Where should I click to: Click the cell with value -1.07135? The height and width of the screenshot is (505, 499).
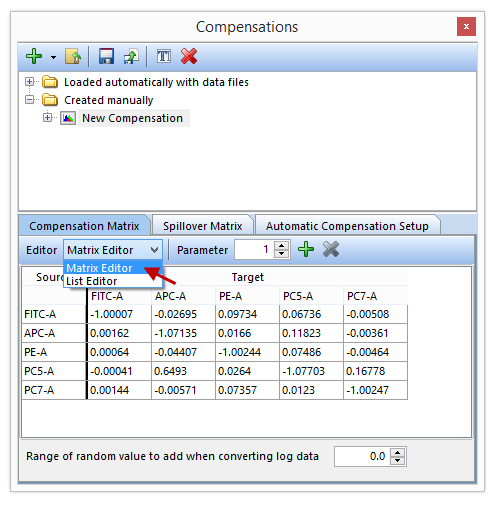tap(183, 333)
